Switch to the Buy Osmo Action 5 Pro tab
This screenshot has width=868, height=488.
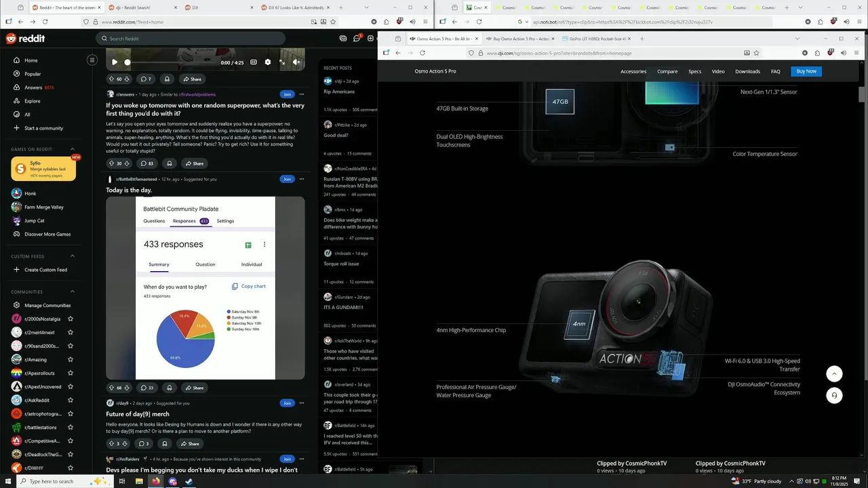(520, 39)
